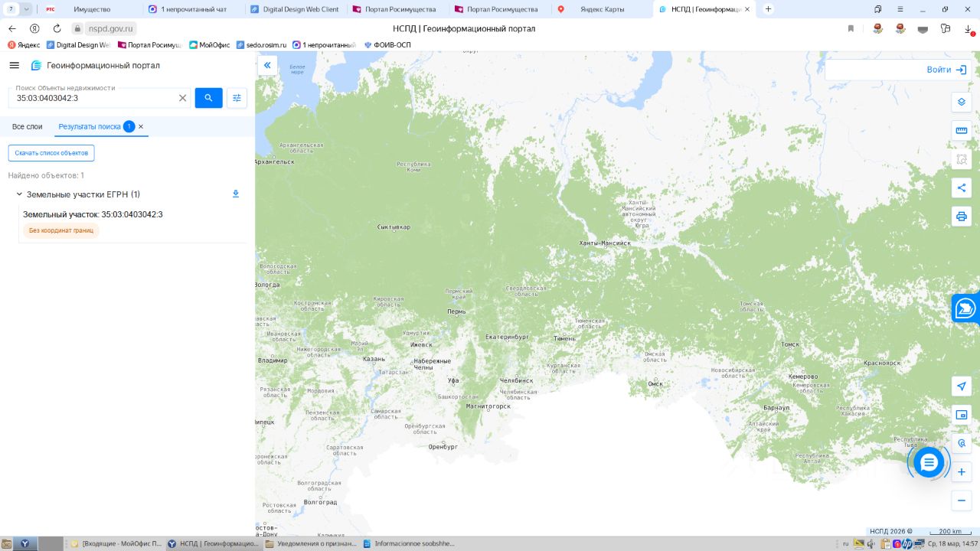Select result Земельный участок: 35:03:0403042:3
This screenshot has height=551, width=980.
[93, 214]
